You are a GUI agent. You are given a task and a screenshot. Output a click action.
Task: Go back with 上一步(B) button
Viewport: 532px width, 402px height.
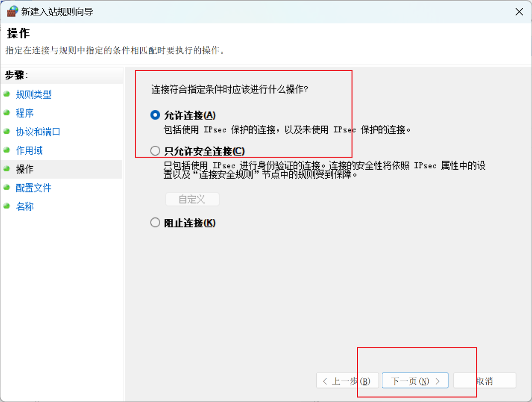tap(348, 381)
